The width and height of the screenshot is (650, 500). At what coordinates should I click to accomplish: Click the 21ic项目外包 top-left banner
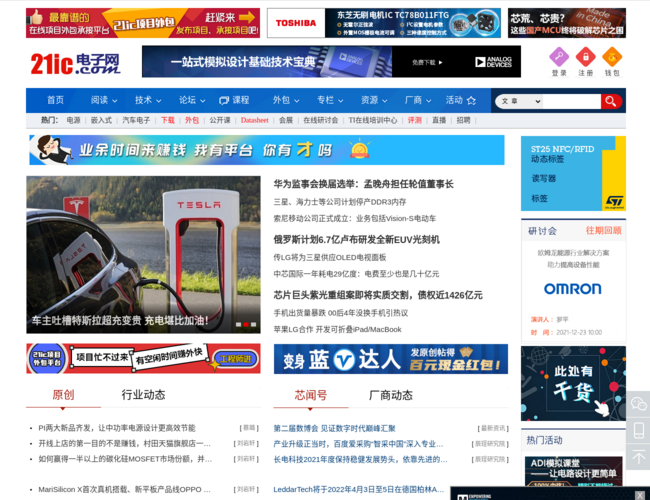143,23
